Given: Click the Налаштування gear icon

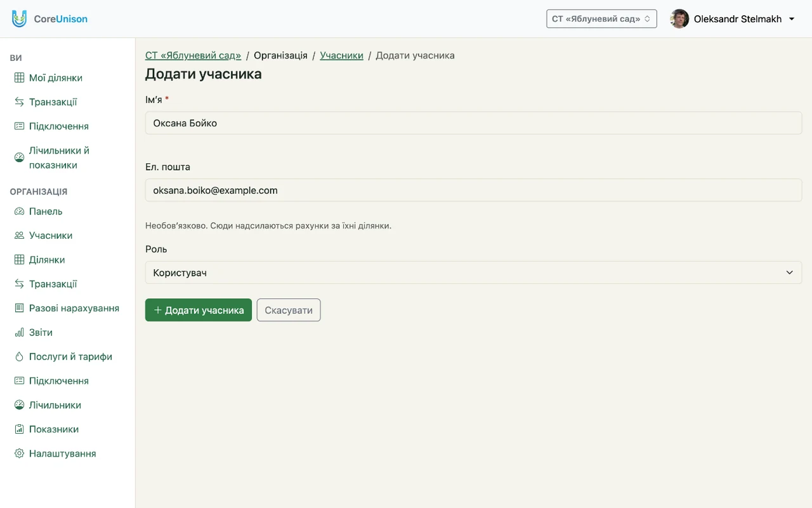Looking at the screenshot, I should 19,454.
